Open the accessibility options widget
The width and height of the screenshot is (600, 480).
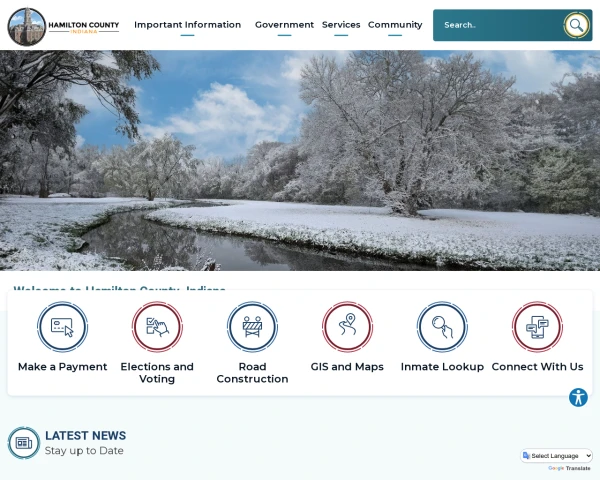(578, 397)
